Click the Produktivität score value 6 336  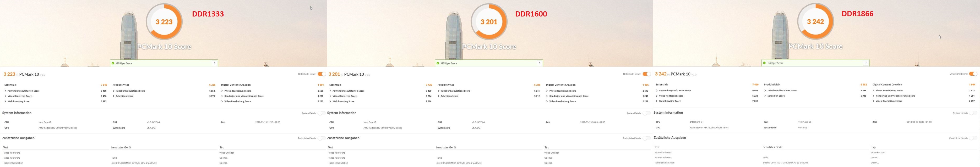point(212,85)
